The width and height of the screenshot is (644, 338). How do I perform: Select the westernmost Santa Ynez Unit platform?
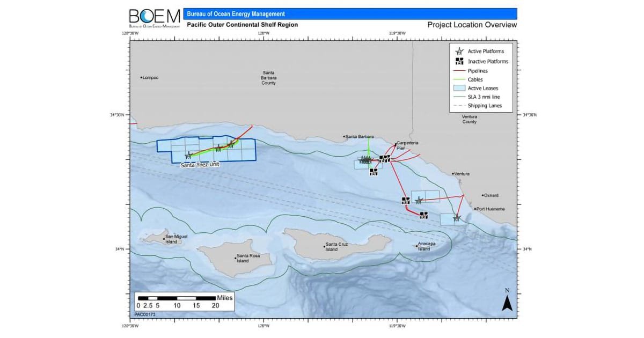pos(188,155)
